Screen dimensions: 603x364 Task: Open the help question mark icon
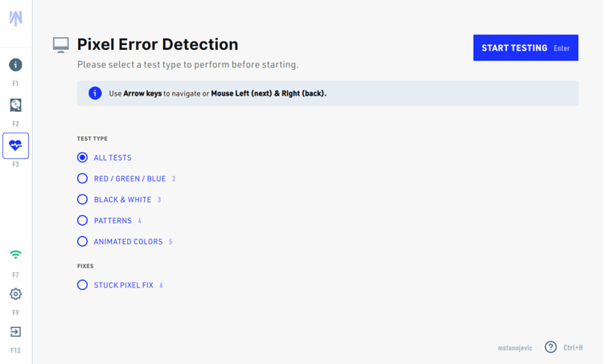pos(550,347)
